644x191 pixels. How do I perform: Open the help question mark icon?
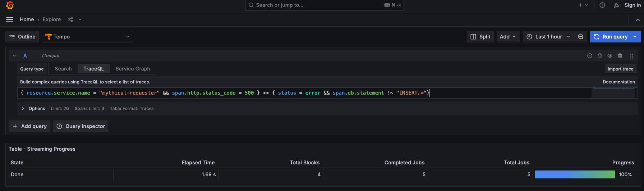tap(602, 5)
